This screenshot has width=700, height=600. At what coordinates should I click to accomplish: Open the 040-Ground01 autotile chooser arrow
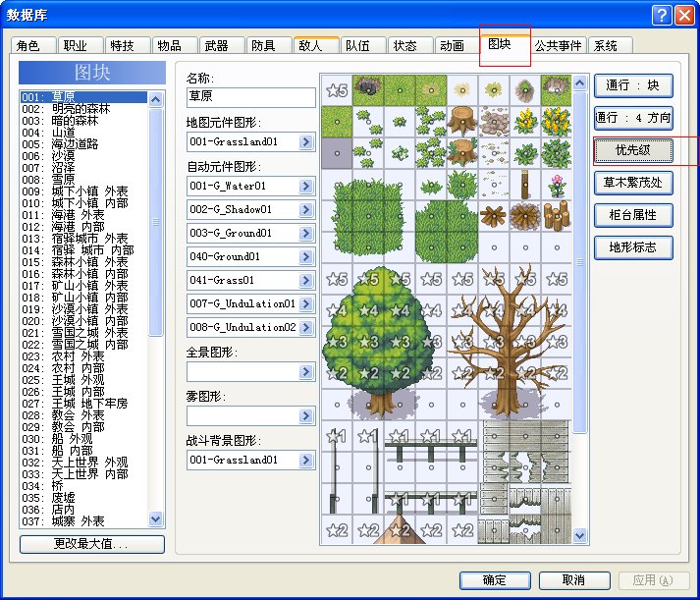305,256
